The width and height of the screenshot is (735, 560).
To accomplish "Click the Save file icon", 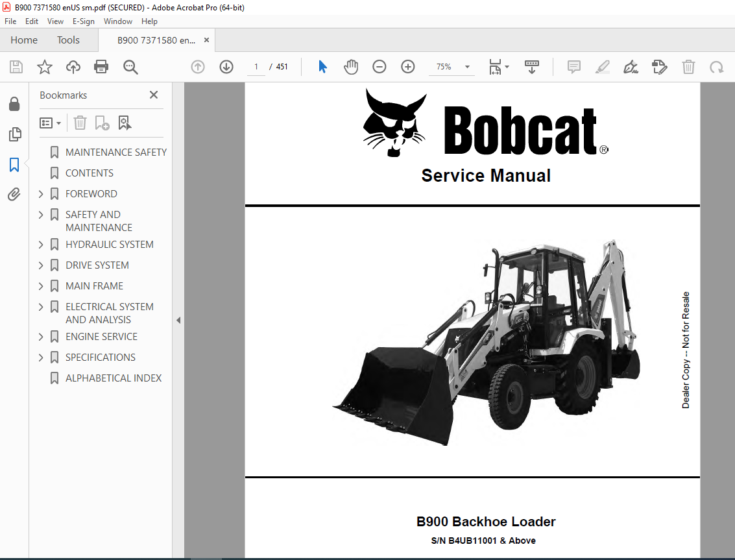I will 16,67.
